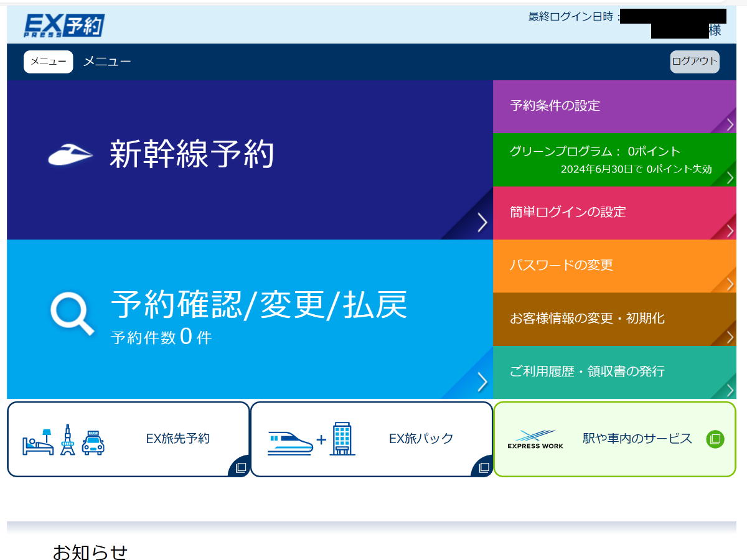The image size is (747, 560).
Task: Click the chevron on グリーンプログラム tile
Action: [730, 178]
